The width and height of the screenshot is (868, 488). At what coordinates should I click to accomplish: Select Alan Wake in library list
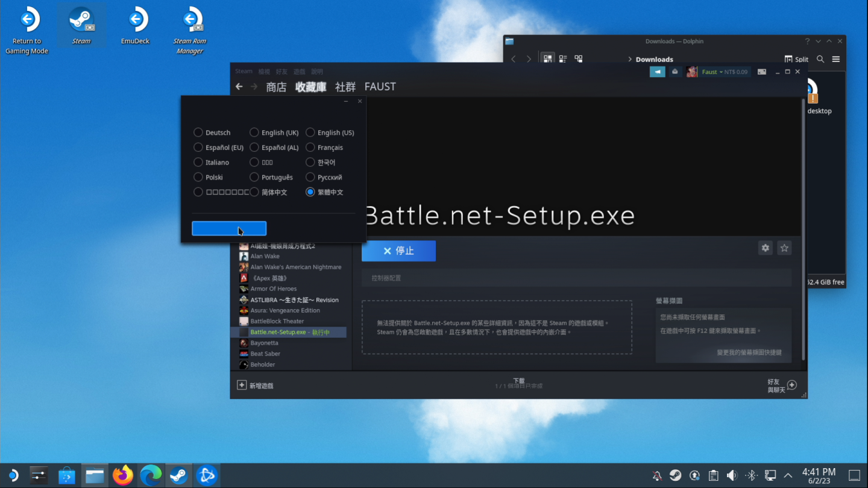pos(265,256)
